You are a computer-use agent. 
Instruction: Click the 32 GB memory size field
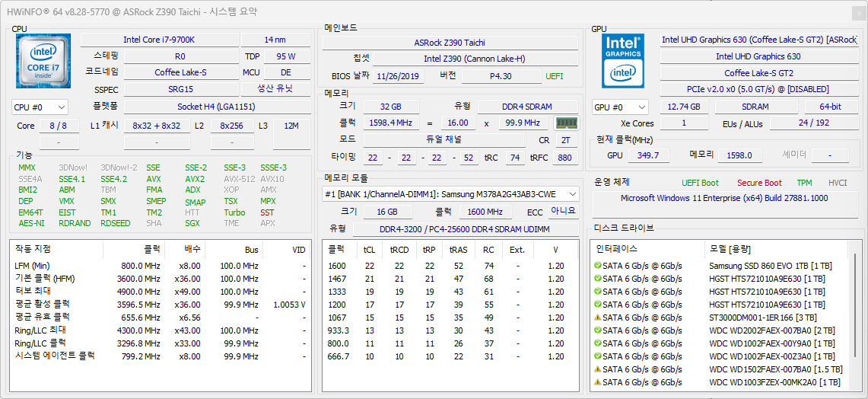[x=391, y=107]
